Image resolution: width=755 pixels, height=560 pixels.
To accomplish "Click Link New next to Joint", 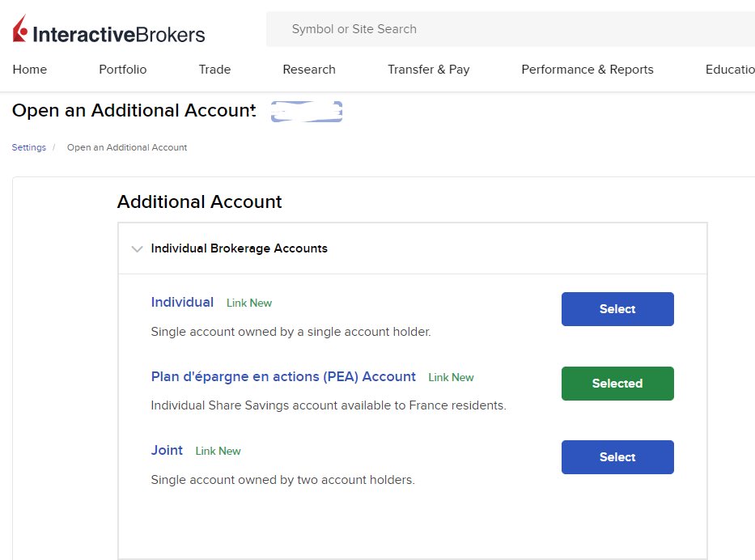I will [x=218, y=452].
